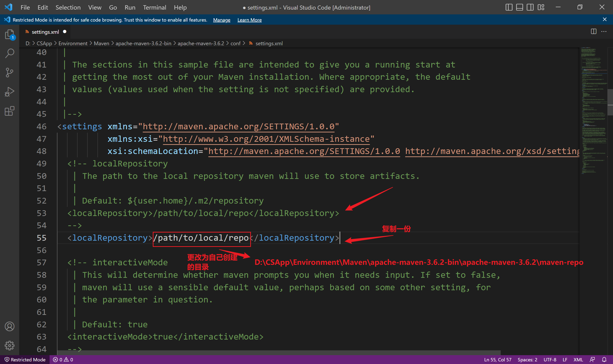Toggle the primary side bar layout icon

coord(509,7)
